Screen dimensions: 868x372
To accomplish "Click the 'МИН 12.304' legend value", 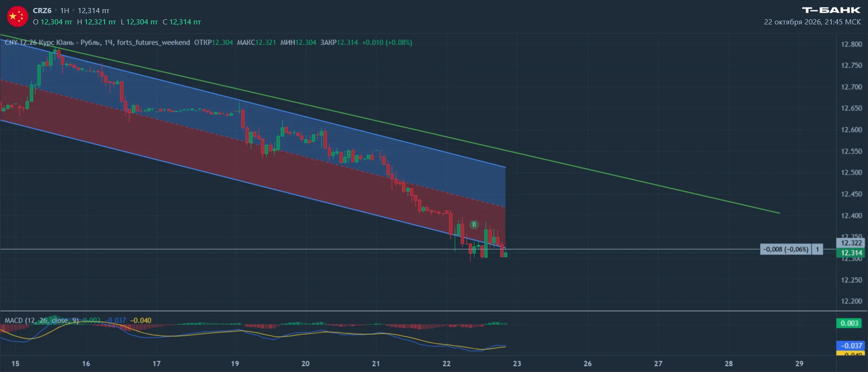I will click(298, 42).
